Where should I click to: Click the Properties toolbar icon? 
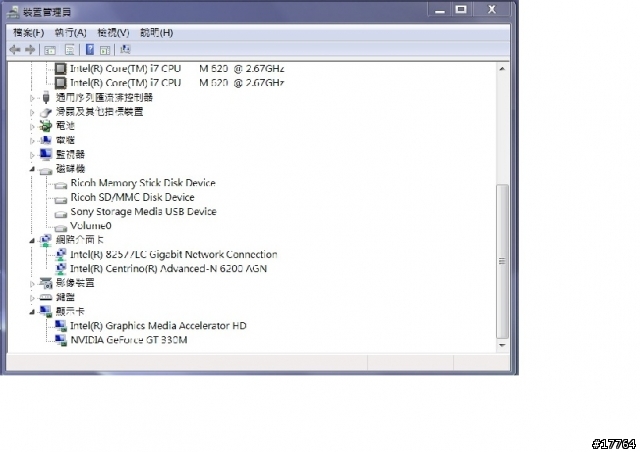(x=70, y=50)
